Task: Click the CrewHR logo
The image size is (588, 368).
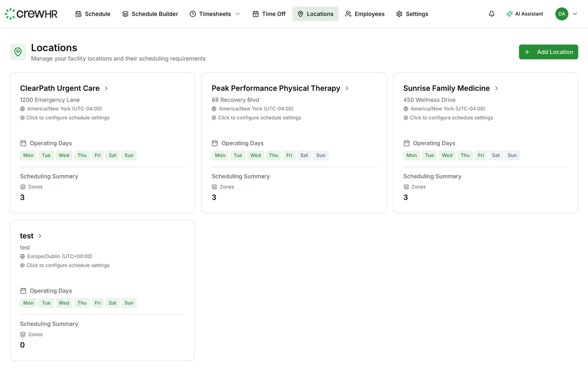Action: tap(31, 14)
